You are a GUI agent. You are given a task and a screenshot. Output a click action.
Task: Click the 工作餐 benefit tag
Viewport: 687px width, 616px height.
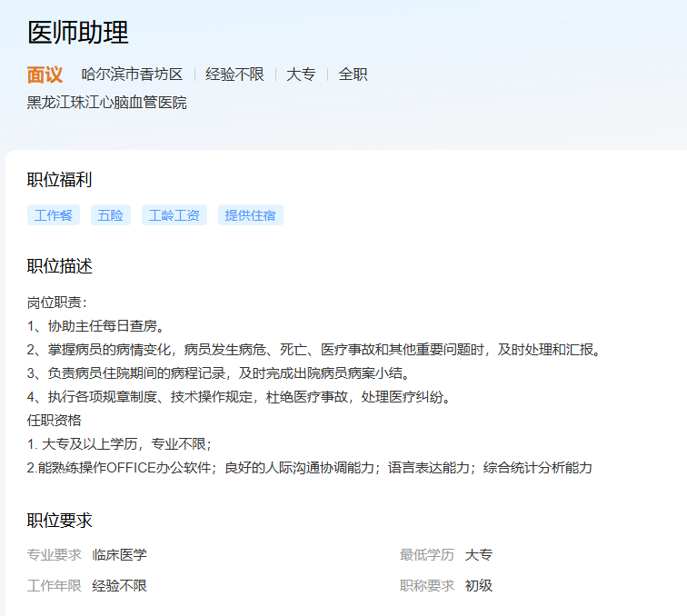pyautogui.click(x=54, y=215)
